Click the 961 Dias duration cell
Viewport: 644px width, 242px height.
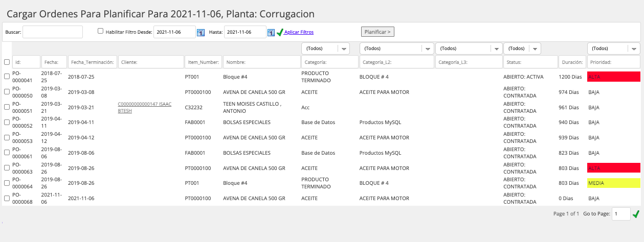click(x=569, y=107)
